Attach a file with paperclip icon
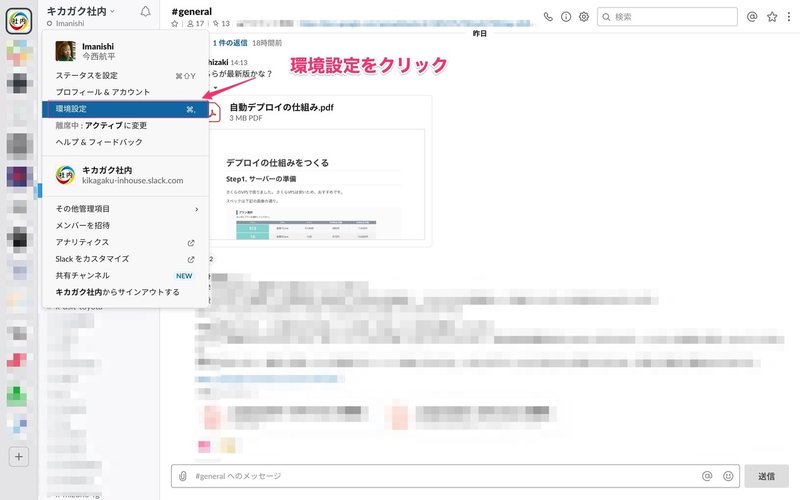Image resolution: width=800 pixels, height=500 pixels. (x=183, y=476)
